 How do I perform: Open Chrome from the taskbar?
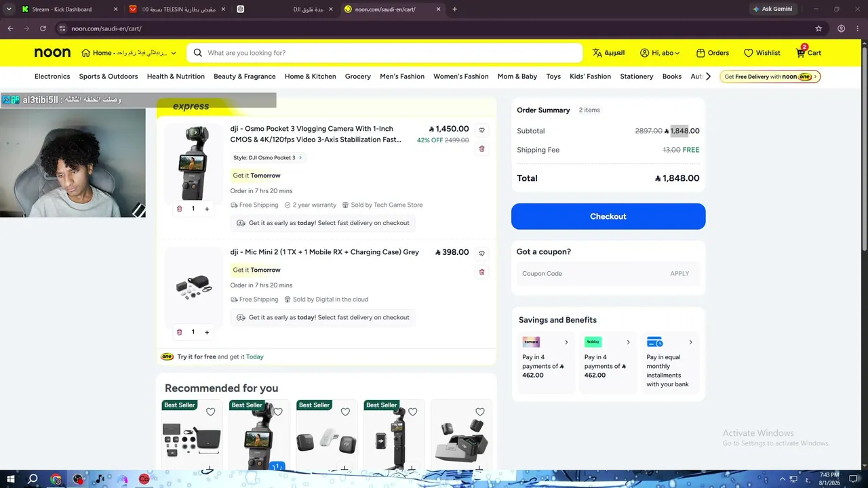tap(56, 479)
